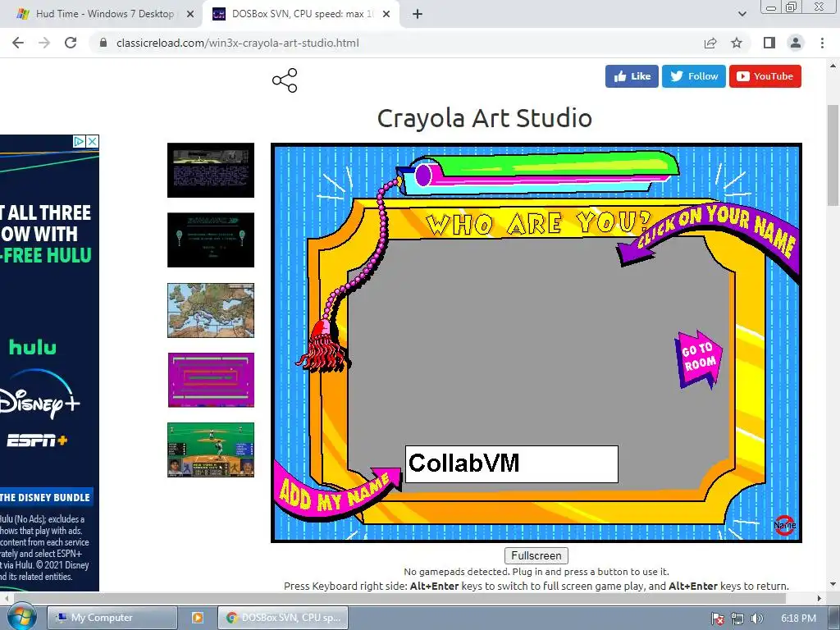The image size is (840, 630).
Task: Close the Hulu advertisement with X icon
Action: click(92, 141)
